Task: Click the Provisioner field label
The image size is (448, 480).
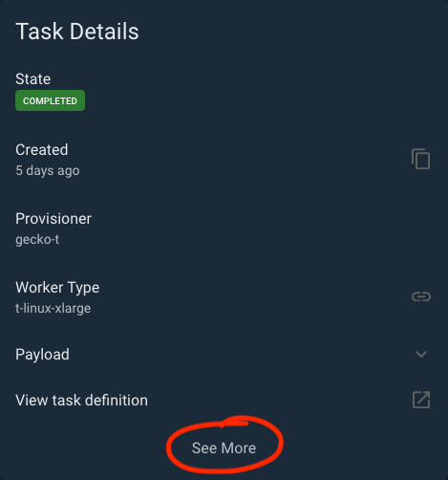Action: 53,219
